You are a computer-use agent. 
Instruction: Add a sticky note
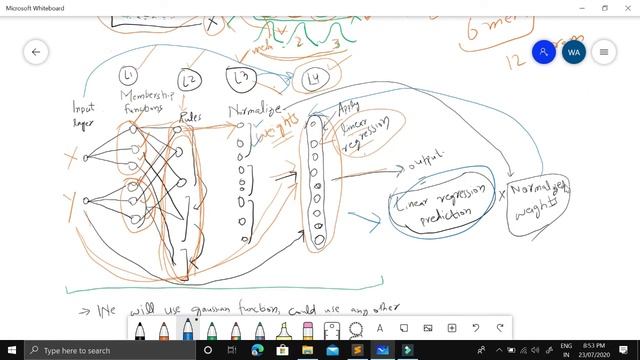click(404, 328)
